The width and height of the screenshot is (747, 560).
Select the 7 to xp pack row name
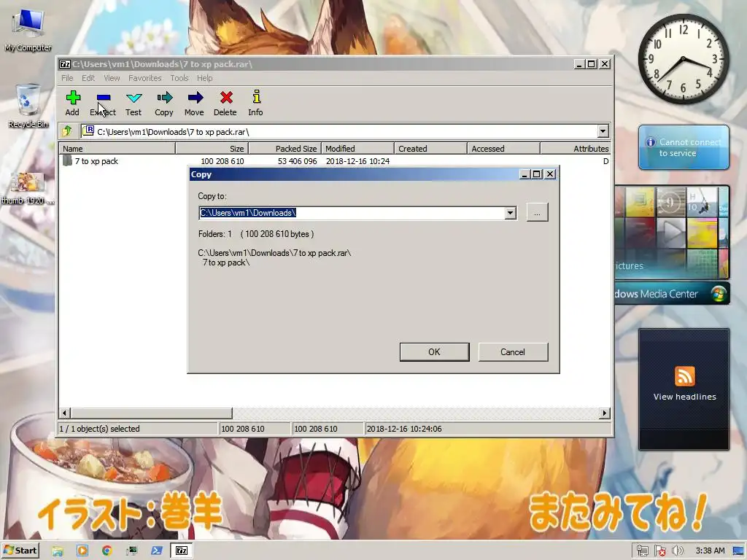click(x=96, y=161)
